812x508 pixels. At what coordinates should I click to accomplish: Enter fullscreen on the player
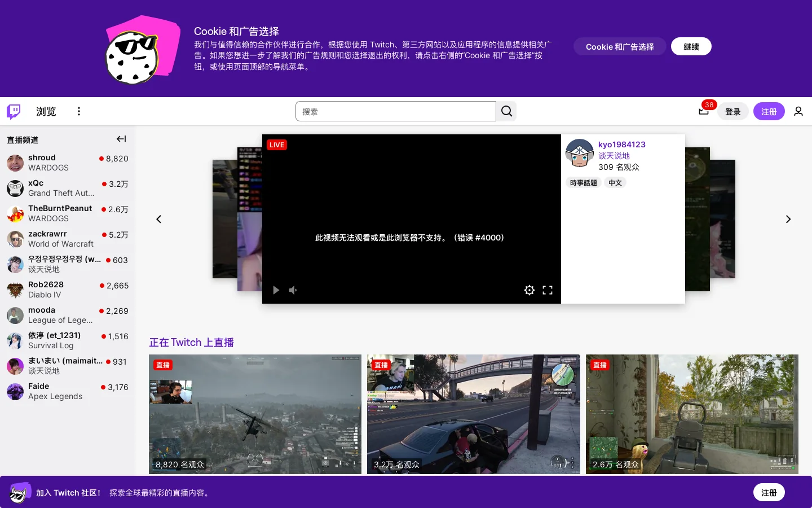click(x=547, y=290)
